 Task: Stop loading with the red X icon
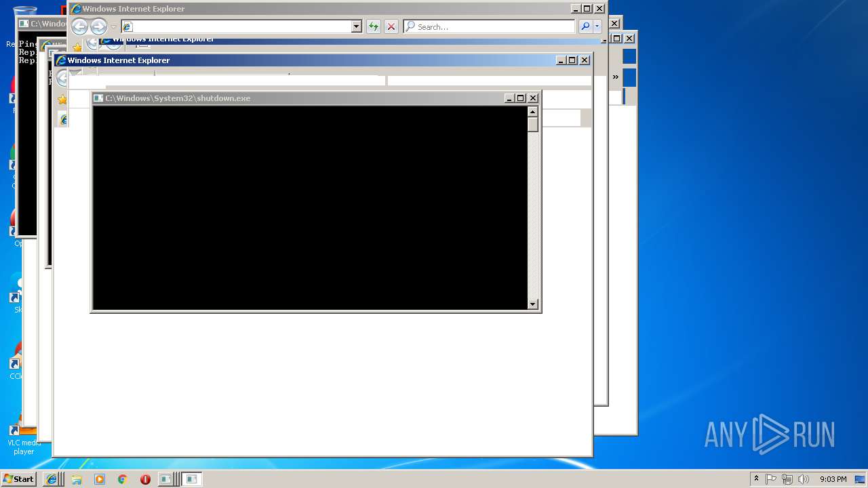[x=391, y=26]
